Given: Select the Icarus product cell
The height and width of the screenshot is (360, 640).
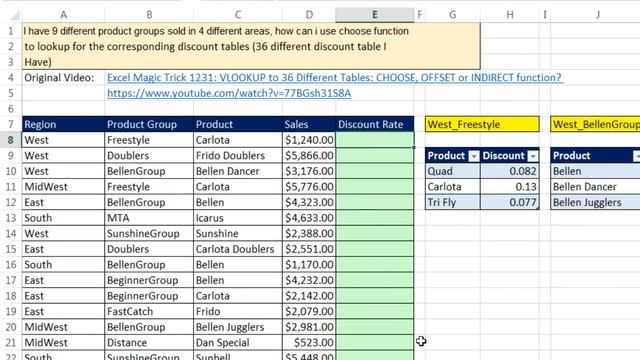Looking at the screenshot, I should pos(238,218).
